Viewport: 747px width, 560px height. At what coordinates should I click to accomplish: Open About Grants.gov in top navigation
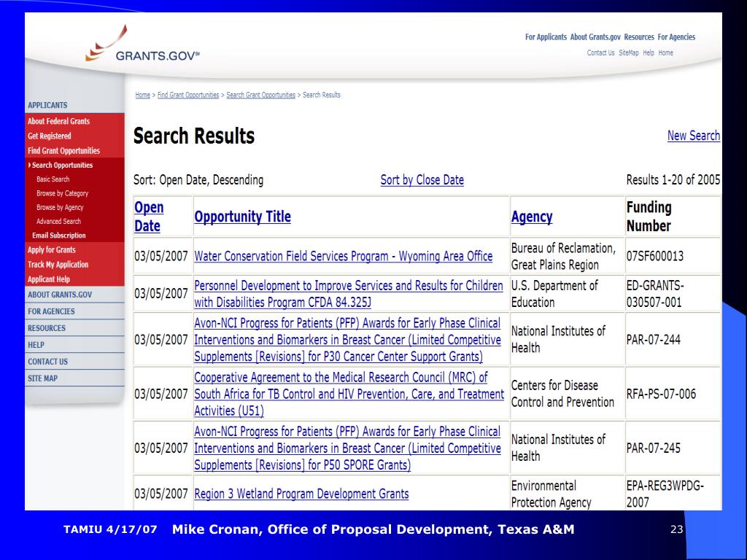[595, 37]
